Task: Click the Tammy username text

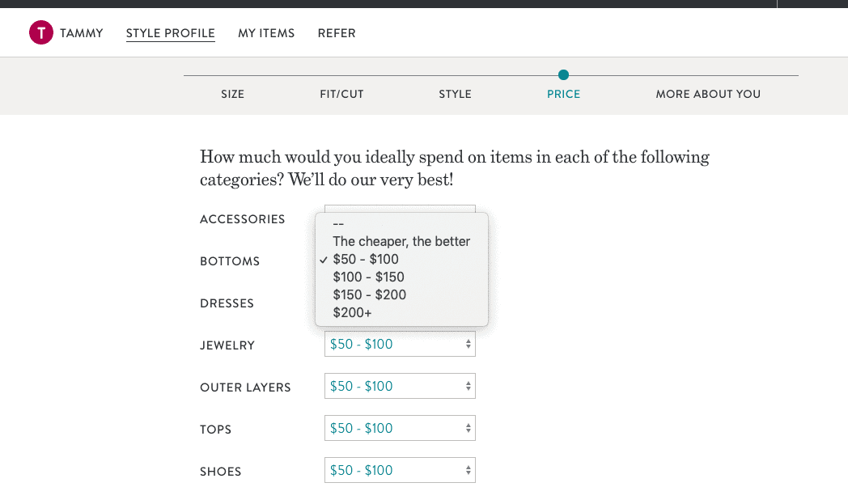Action: (82, 33)
